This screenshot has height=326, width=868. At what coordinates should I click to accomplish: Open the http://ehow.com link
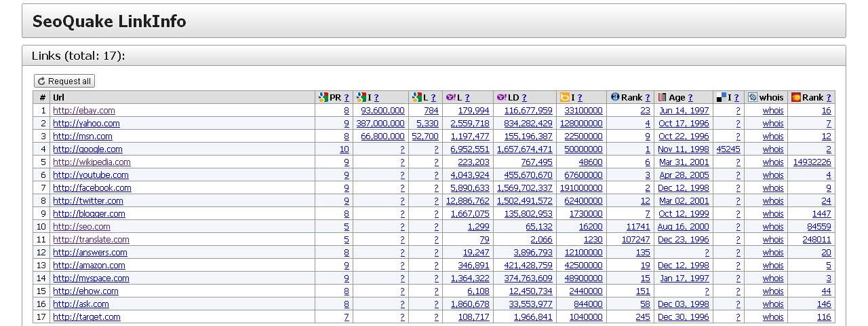(85, 291)
